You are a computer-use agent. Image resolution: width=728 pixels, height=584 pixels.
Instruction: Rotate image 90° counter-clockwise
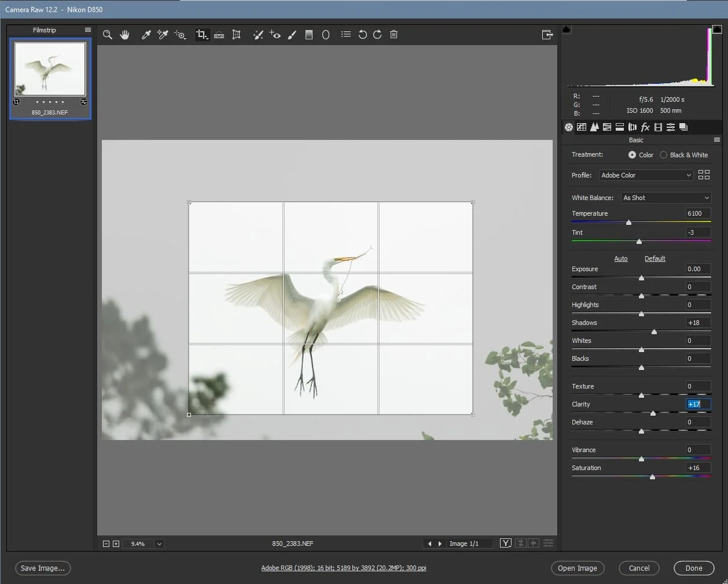coord(362,35)
